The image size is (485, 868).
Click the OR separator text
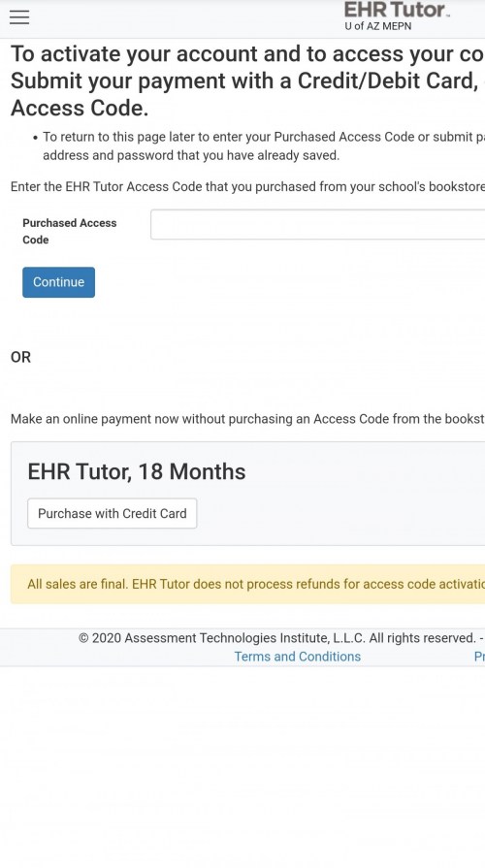pyautogui.click(x=21, y=357)
